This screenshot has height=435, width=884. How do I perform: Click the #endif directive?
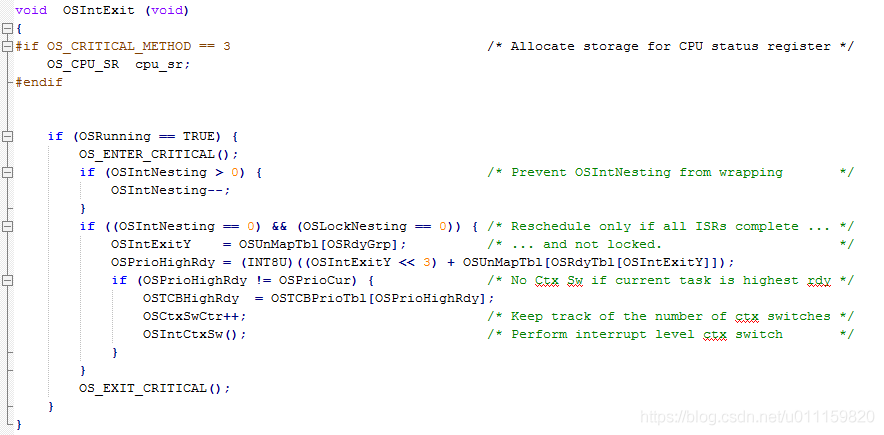coord(40,82)
